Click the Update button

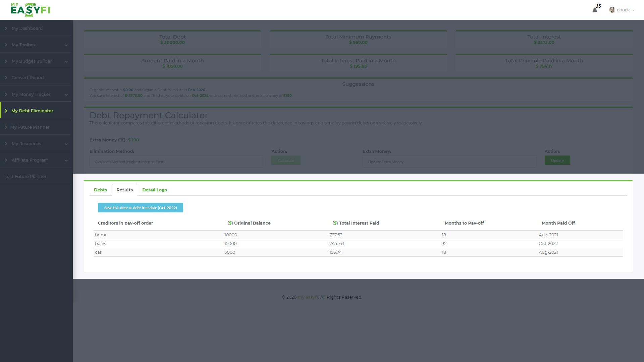[x=557, y=160]
